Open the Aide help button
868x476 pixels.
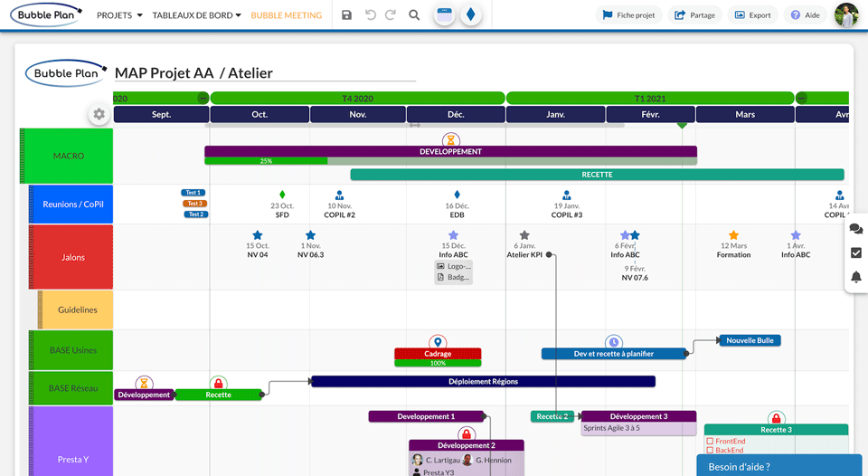[806, 15]
